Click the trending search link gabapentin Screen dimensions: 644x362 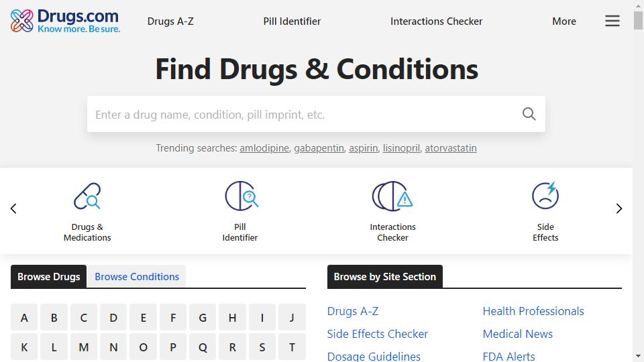[x=319, y=148]
